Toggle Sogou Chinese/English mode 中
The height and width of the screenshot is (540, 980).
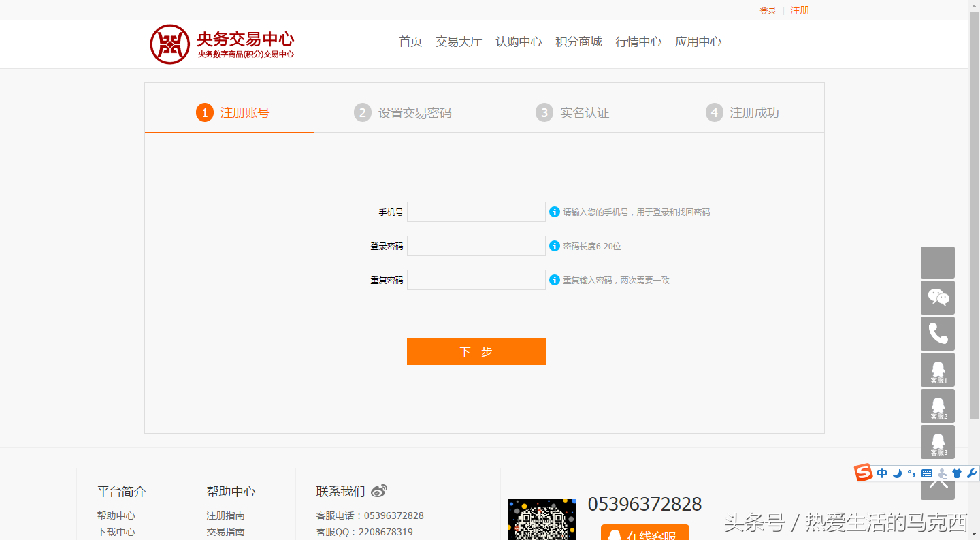[882, 473]
